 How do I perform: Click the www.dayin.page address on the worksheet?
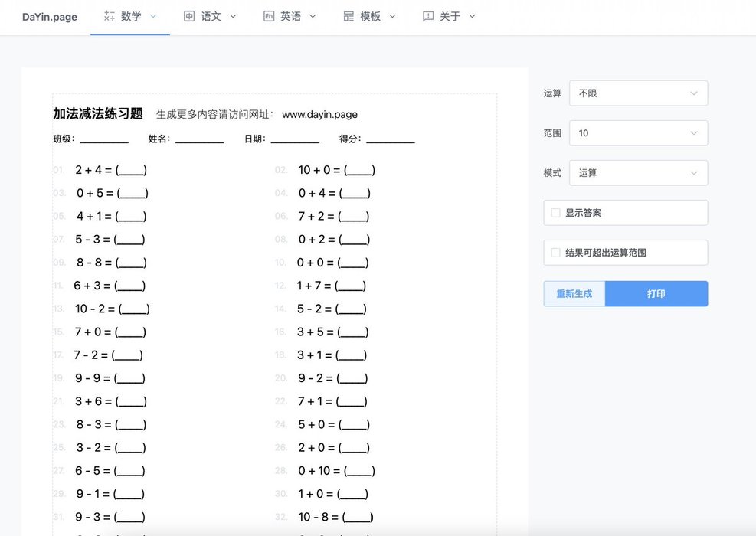[319, 115]
